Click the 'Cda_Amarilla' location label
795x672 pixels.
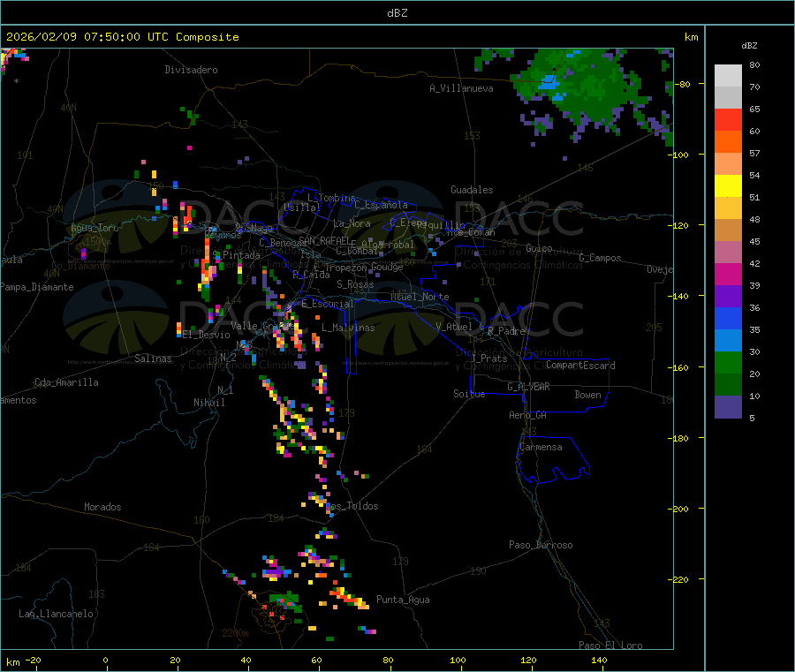pos(66,382)
